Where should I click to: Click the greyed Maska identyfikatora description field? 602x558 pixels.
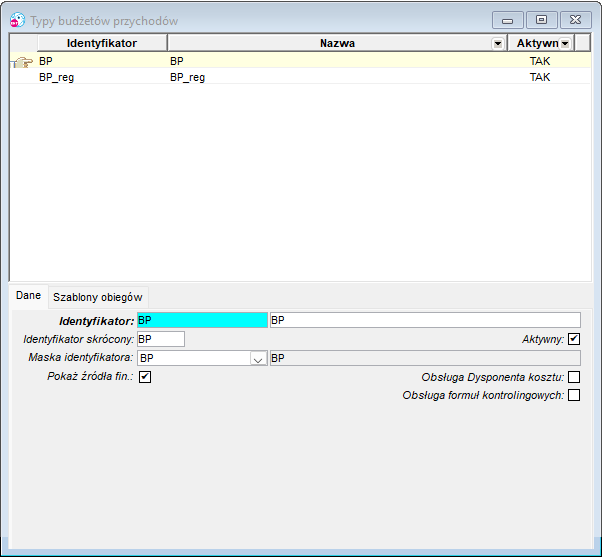(x=425, y=358)
